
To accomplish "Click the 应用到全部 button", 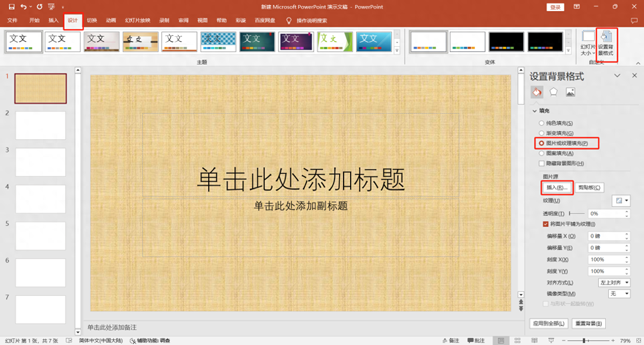I will [548, 323].
